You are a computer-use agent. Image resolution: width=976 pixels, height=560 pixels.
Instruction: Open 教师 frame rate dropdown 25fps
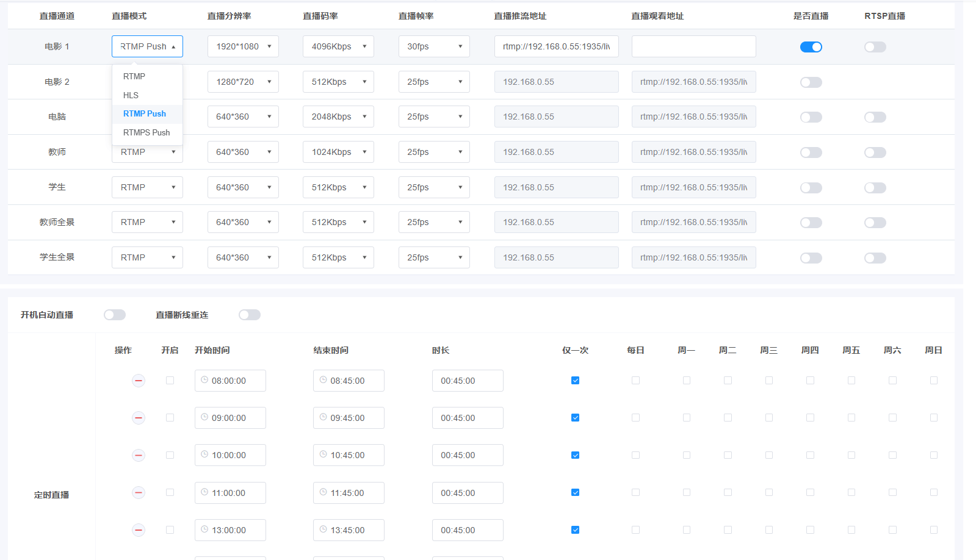tap(434, 152)
